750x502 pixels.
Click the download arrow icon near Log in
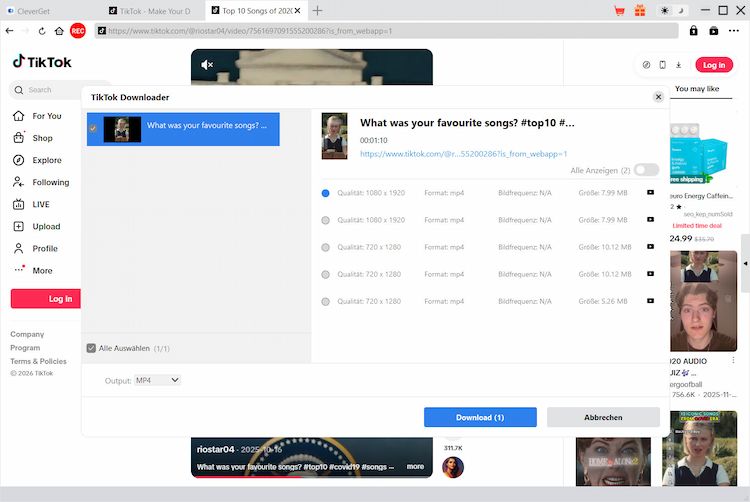click(x=678, y=65)
